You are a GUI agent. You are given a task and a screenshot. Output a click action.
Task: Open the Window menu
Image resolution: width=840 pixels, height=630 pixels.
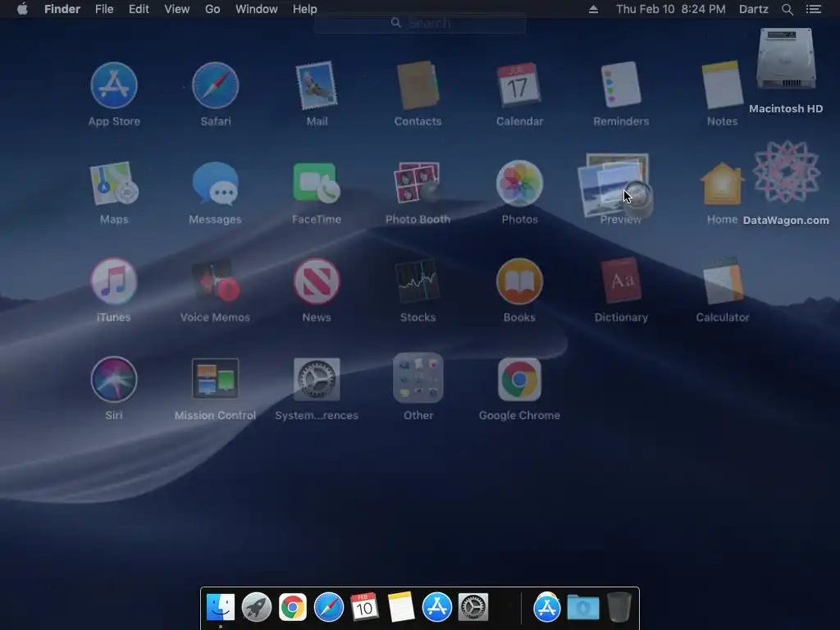pyautogui.click(x=257, y=9)
